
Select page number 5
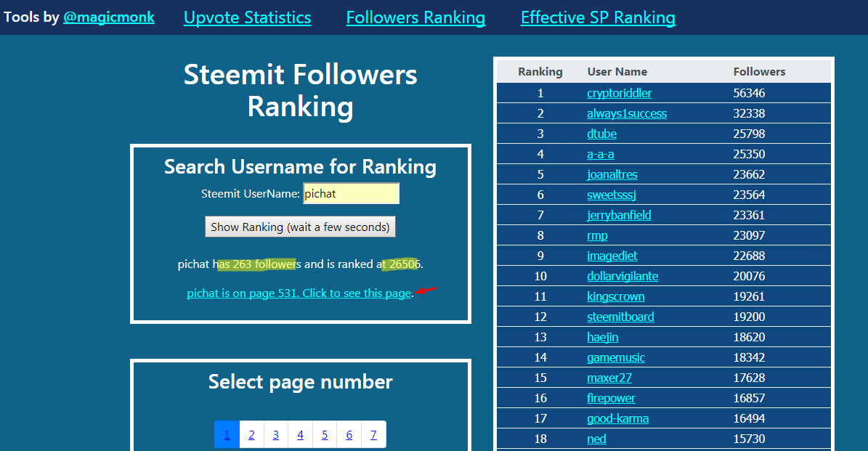[325, 434]
